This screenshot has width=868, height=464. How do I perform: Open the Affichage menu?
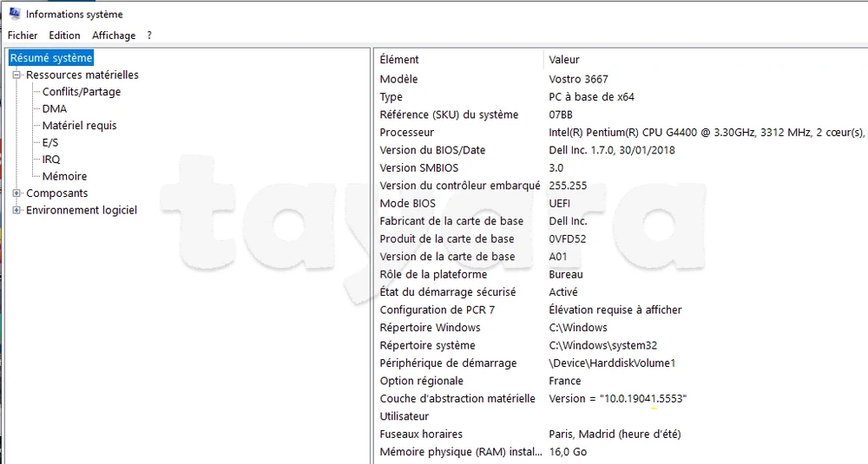(x=114, y=36)
